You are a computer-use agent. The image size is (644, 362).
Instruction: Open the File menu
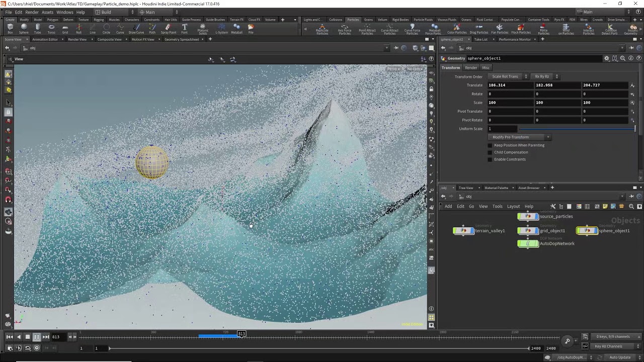9,12
